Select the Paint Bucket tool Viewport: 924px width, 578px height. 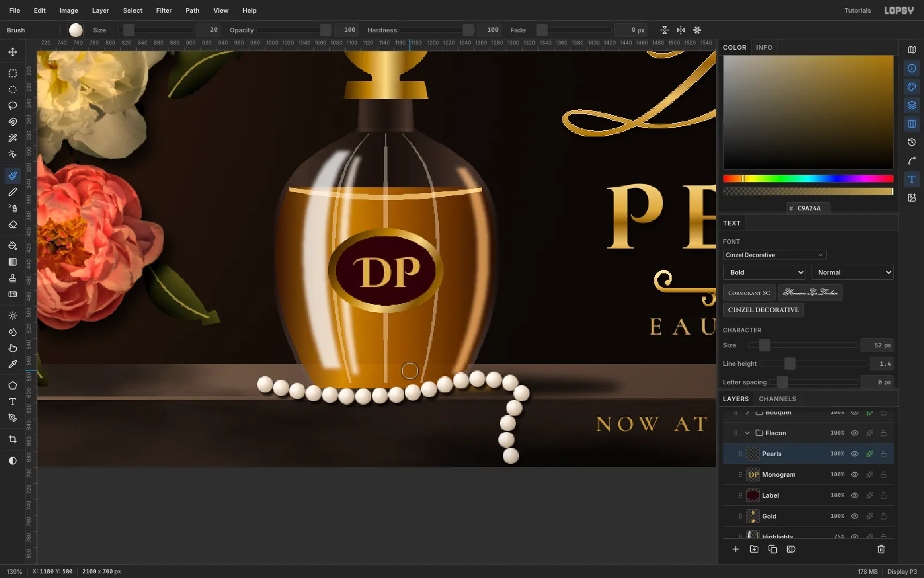pyautogui.click(x=13, y=246)
